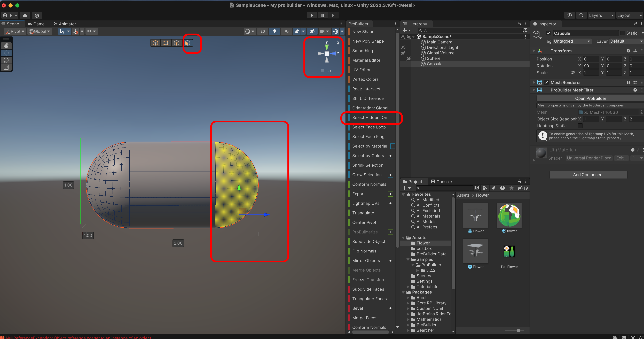Click the Play button
Screen dimensions: 644x339
311,15
